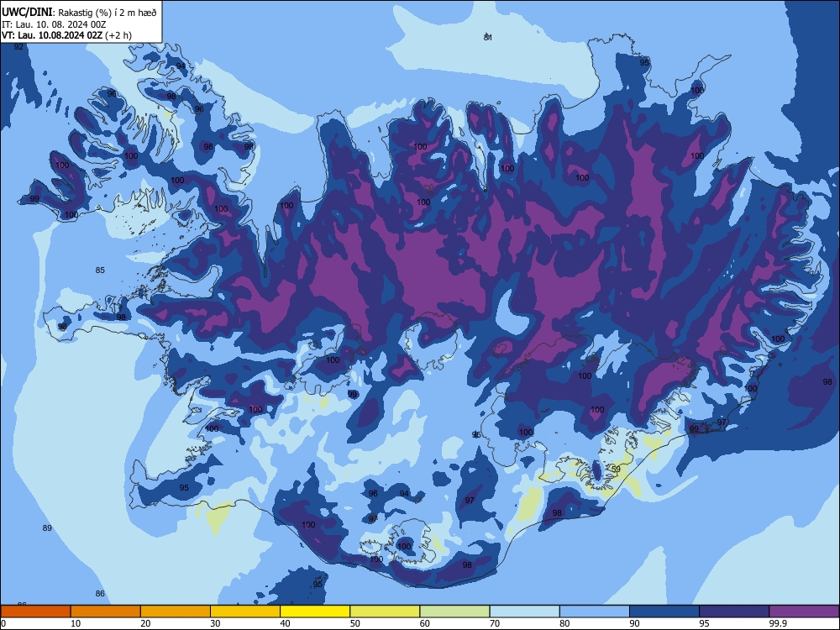Choose the dark blue 90–95 legend swatch
The image size is (840, 630).
pos(664,612)
